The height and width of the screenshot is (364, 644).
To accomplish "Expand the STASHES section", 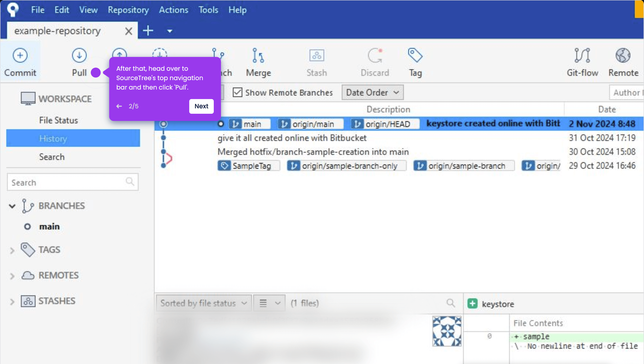I will 12,302.
